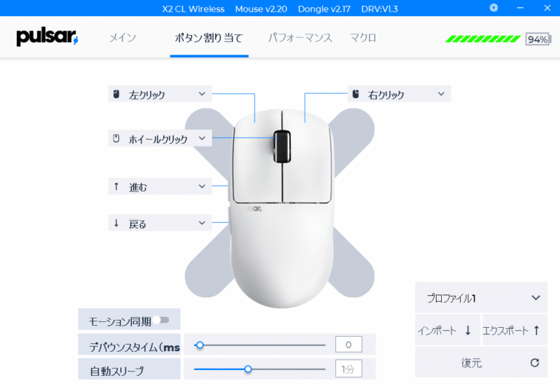Go to the メイン tab
The width and height of the screenshot is (560, 392).
(122, 37)
